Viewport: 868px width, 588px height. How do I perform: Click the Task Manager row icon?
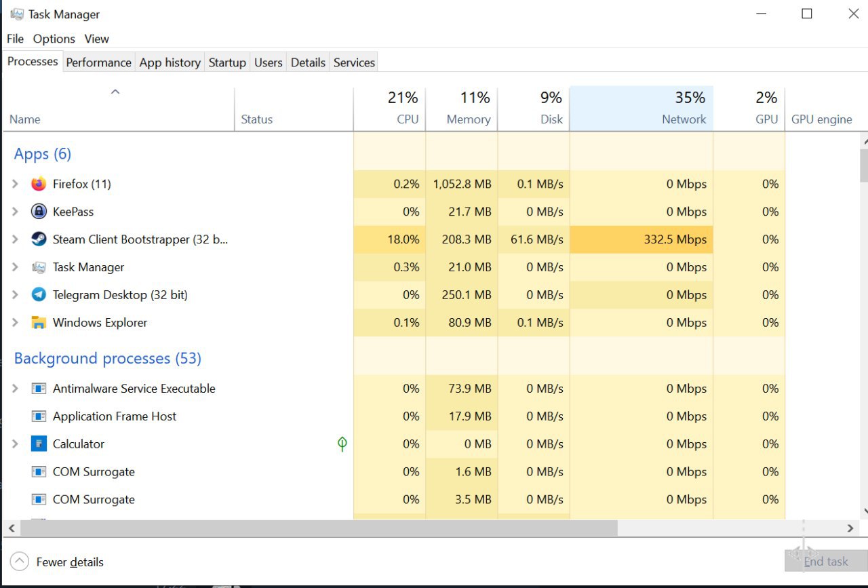pyautogui.click(x=39, y=267)
